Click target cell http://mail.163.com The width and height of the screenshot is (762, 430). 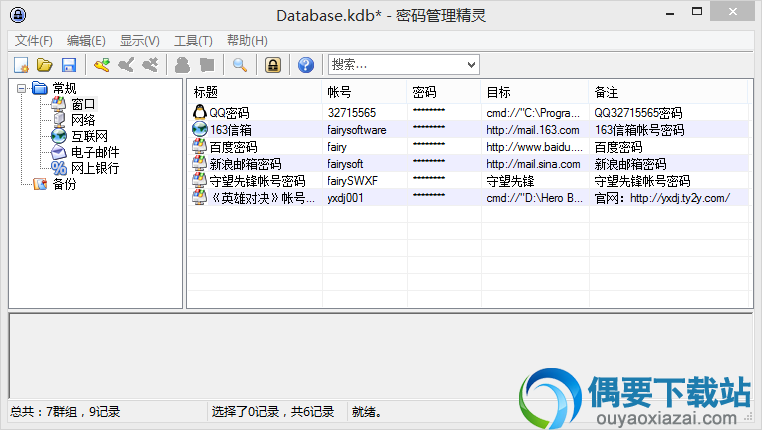(x=533, y=130)
